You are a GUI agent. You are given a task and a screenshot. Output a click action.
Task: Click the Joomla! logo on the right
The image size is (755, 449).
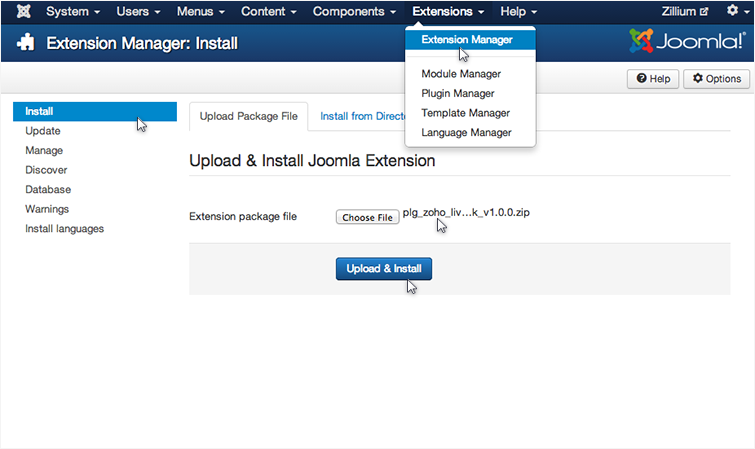click(x=687, y=41)
